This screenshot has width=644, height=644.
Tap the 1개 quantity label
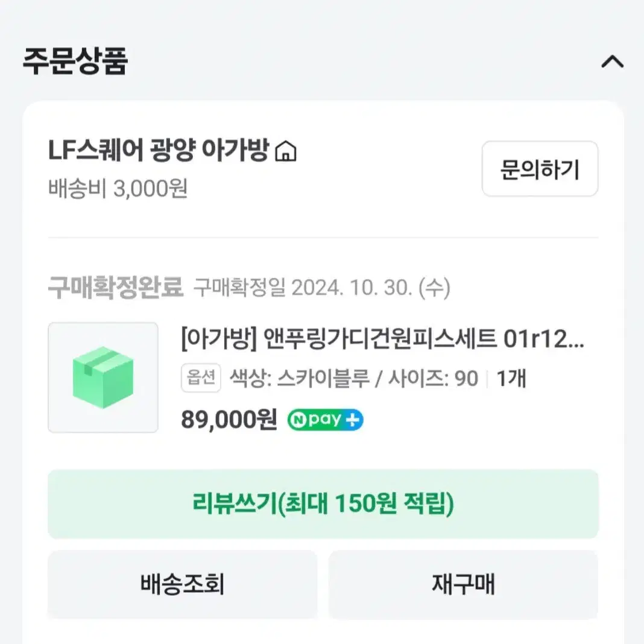pos(511,378)
